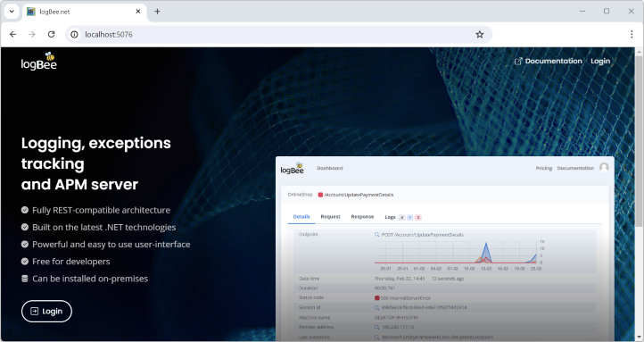Click the checkmark icon beside Powerful and easy to use
644x342 pixels.
(25, 244)
